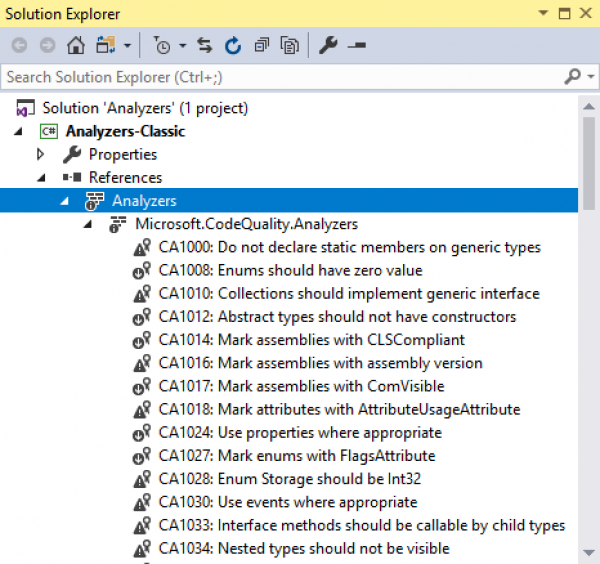Image resolution: width=600 pixels, height=564 pixels.
Task: Select the References tree item
Action: 126,178
